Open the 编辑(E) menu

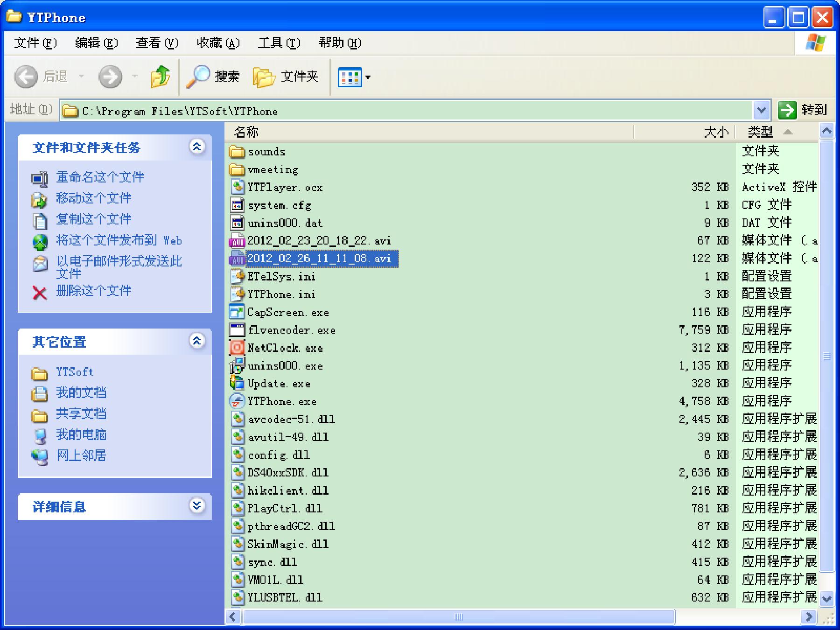click(x=97, y=43)
